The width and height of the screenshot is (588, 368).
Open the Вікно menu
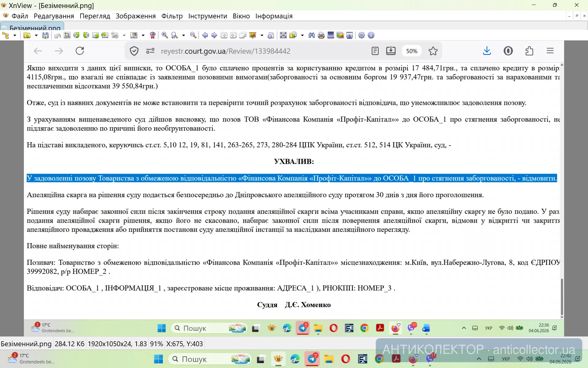point(241,16)
